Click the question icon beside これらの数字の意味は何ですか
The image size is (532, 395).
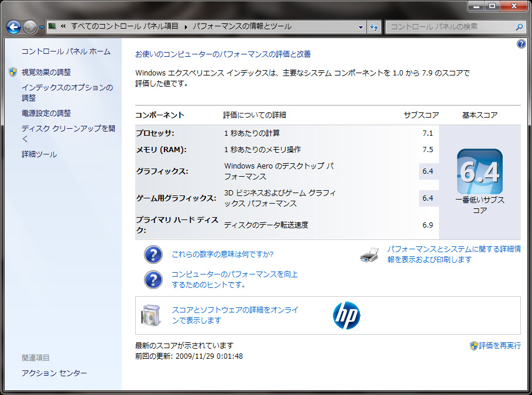coord(153,255)
